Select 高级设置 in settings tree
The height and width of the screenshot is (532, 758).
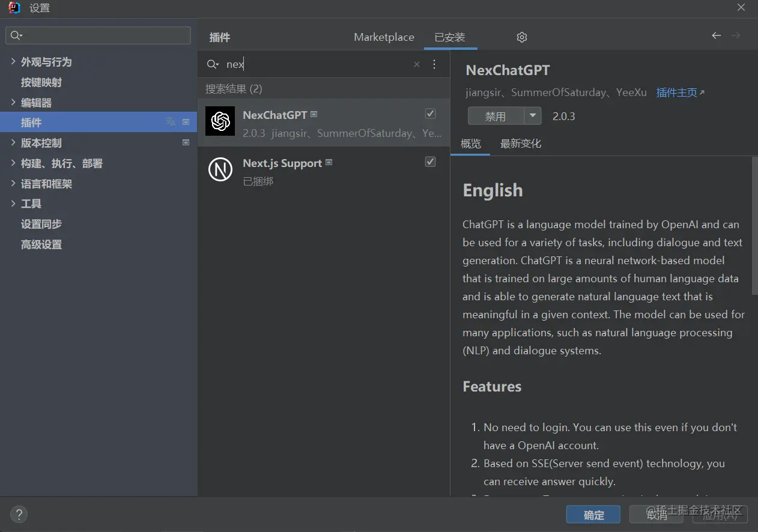point(41,244)
